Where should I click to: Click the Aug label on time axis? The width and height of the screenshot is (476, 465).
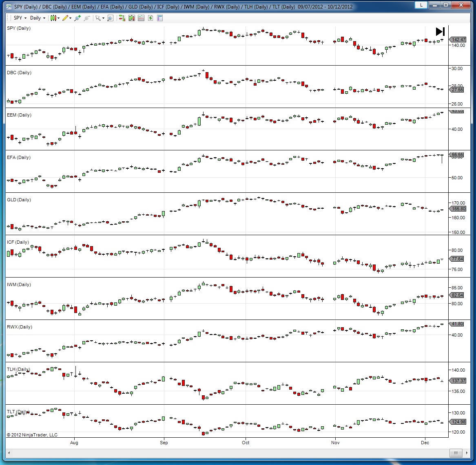point(74,443)
